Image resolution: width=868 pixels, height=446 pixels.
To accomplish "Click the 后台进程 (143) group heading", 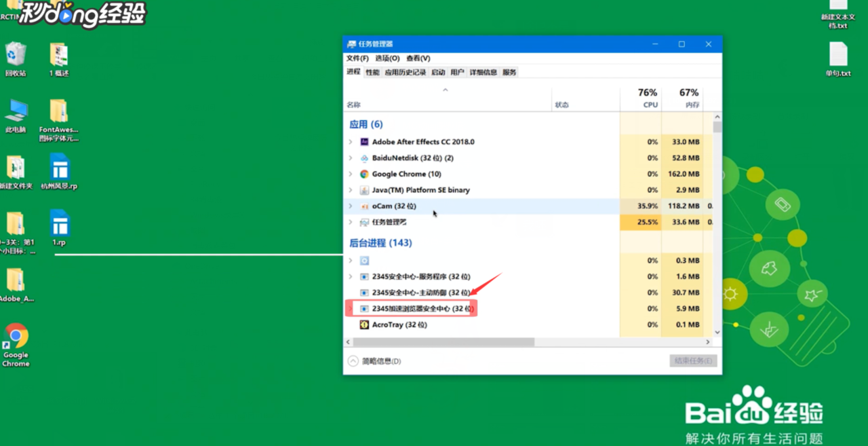I will [x=380, y=243].
